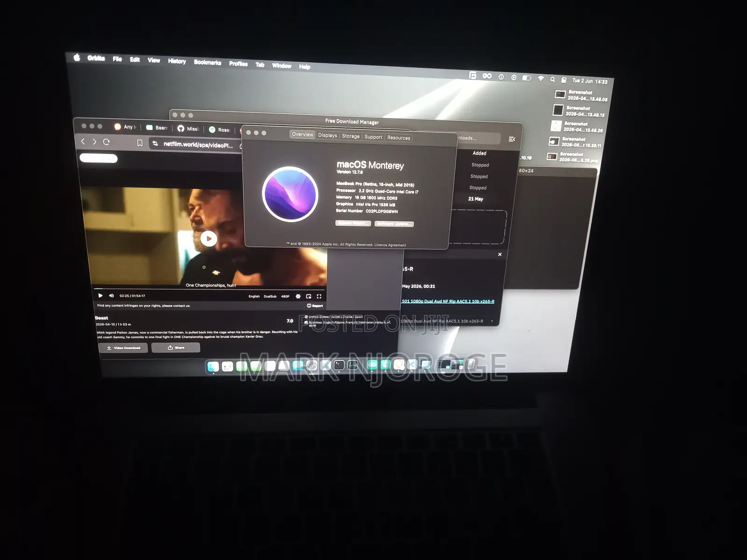The width and height of the screenshot is (747, 560).
Task: Seek on the video progress bar
Action: (209, 289)
